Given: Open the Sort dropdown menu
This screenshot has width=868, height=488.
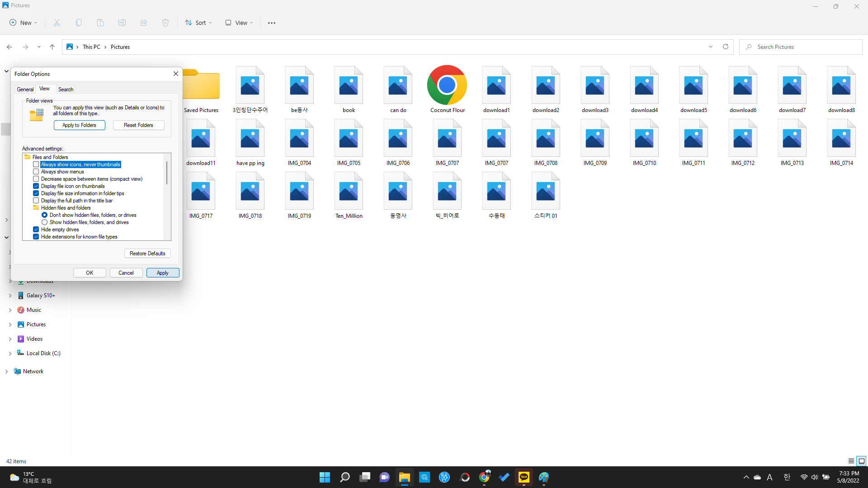Looking at the screenshot, I should (x=198, y=23).
